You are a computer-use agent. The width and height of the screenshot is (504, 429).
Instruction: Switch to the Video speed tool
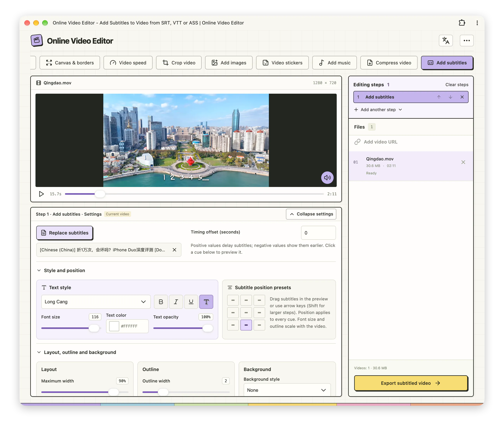click(x=128, y=63)
